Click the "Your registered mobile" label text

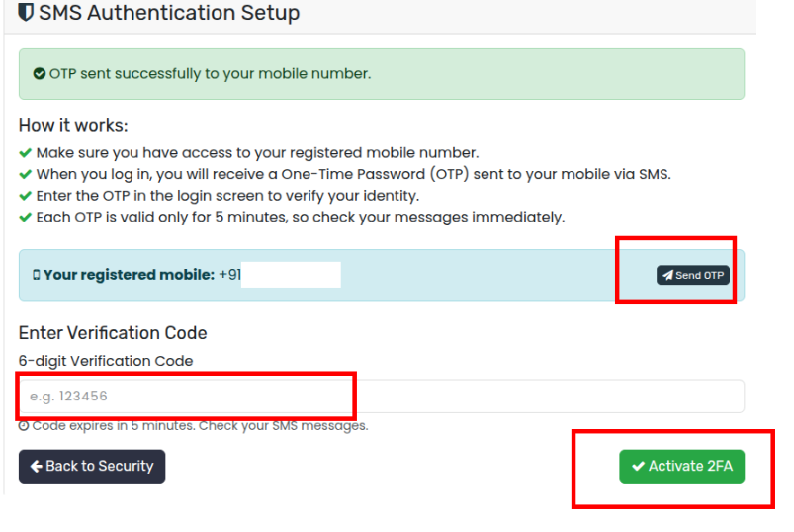point(129,275)
